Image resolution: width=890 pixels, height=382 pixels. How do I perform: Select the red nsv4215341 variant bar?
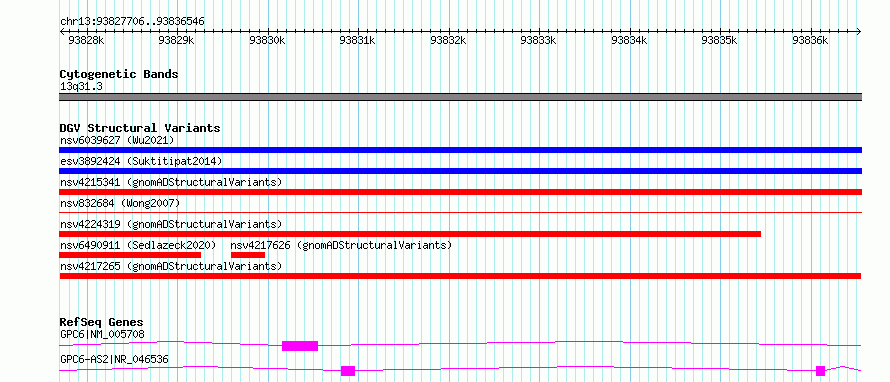tap(460, 192)
